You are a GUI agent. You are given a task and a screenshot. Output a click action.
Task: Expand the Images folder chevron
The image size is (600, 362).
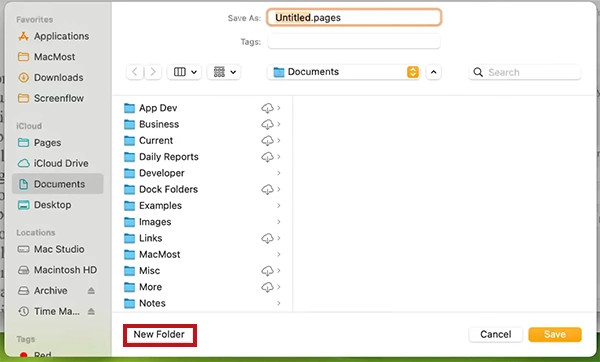pyautogui.click(x=279, y=222)
